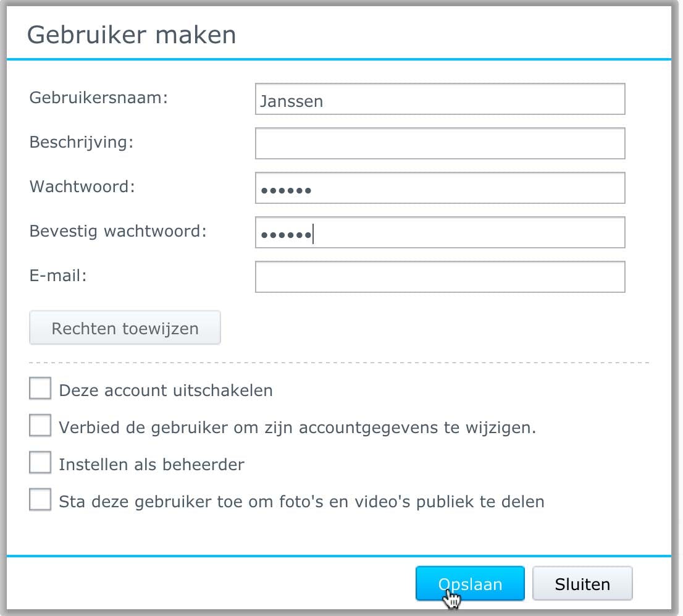Click the Bevestig wachtwoord label text

[118, 231]
